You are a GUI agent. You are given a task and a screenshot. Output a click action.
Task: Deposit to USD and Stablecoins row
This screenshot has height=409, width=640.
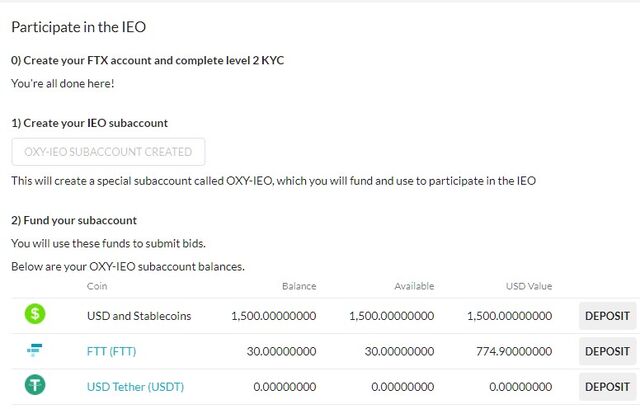tap(607, 316)
